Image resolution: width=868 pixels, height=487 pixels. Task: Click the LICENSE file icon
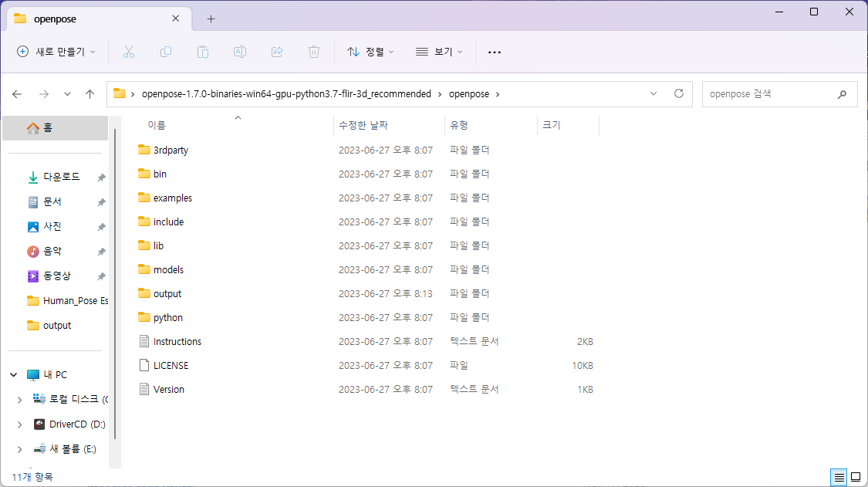(144, 365)
